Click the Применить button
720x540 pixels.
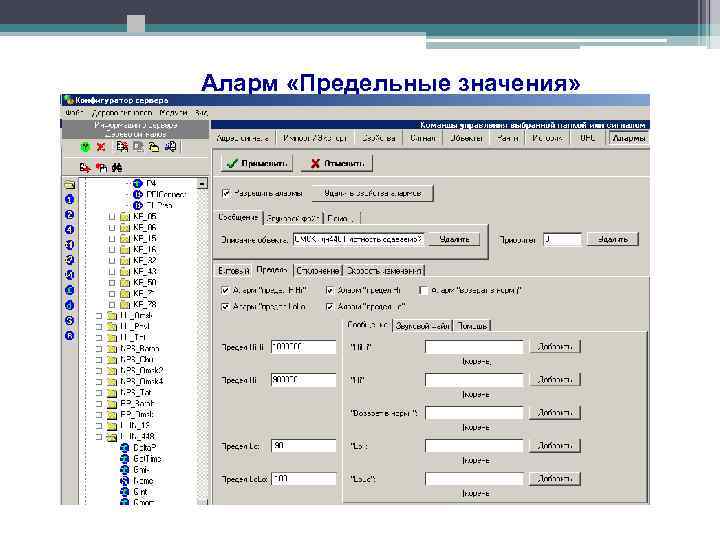pyautogui.click(x=256, y=163)
